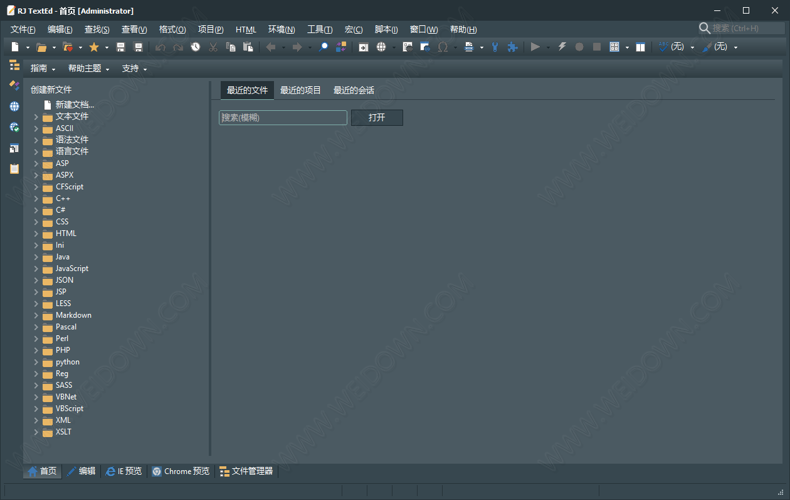The height and width of the screenshot is (500, 790).
Task: Click the yellow star favorites icon
Action: click(x=94, y=47)
